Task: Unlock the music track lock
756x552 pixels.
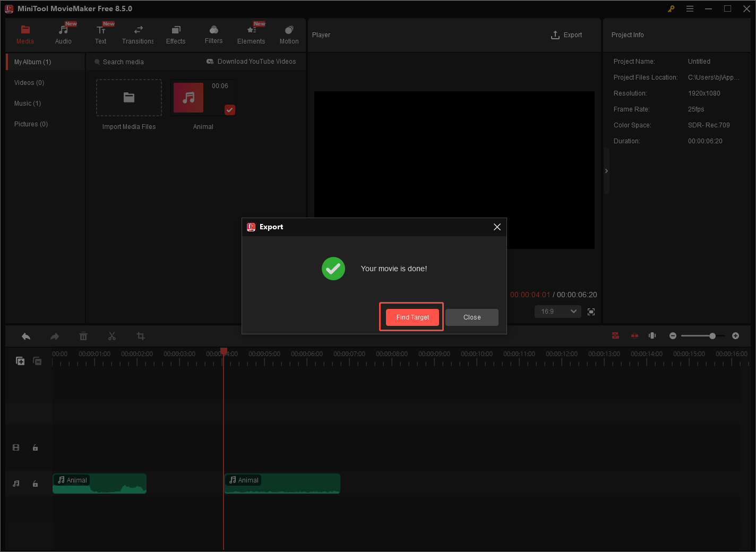Action: click(35, 484)
